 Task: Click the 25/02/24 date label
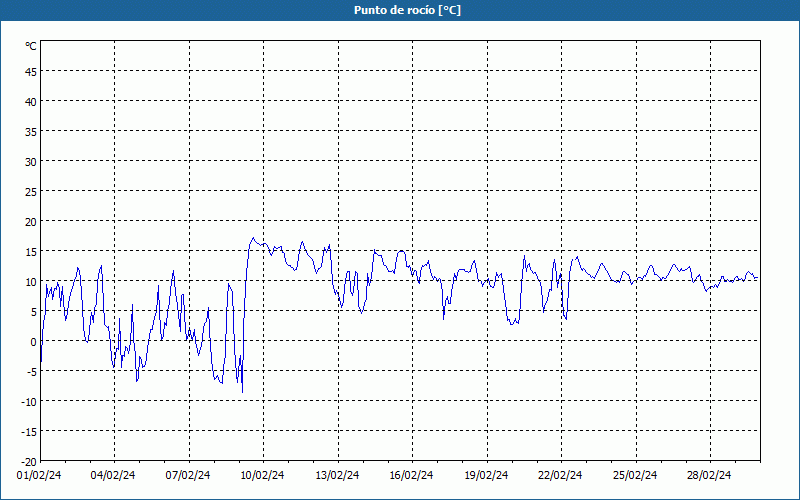coord(635,476)
